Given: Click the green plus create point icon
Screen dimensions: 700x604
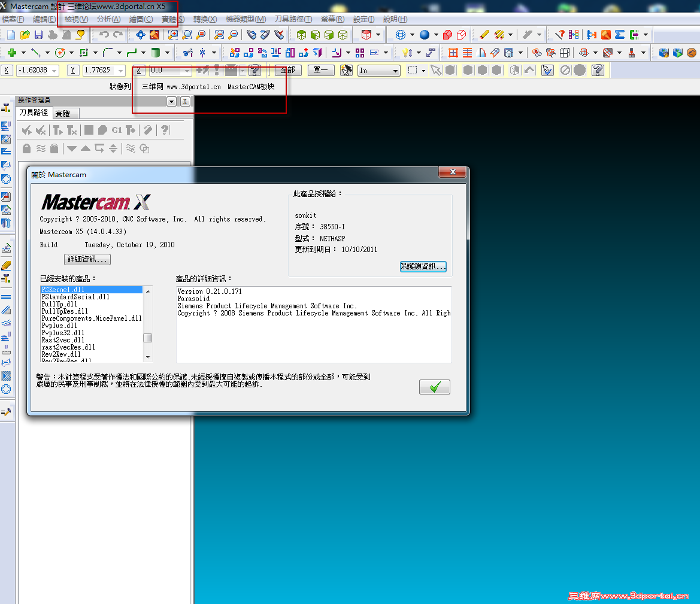Looking at the screenshot, I should pyautogui.click(x=12, y=53).
